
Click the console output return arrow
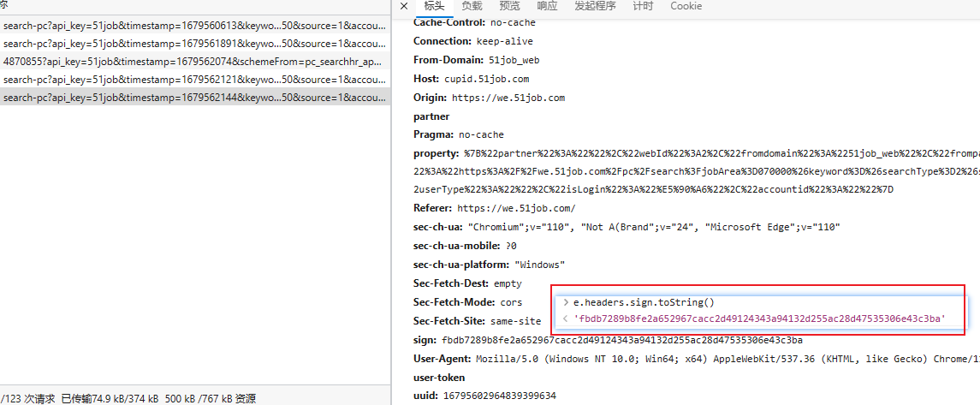click(565, 319)
